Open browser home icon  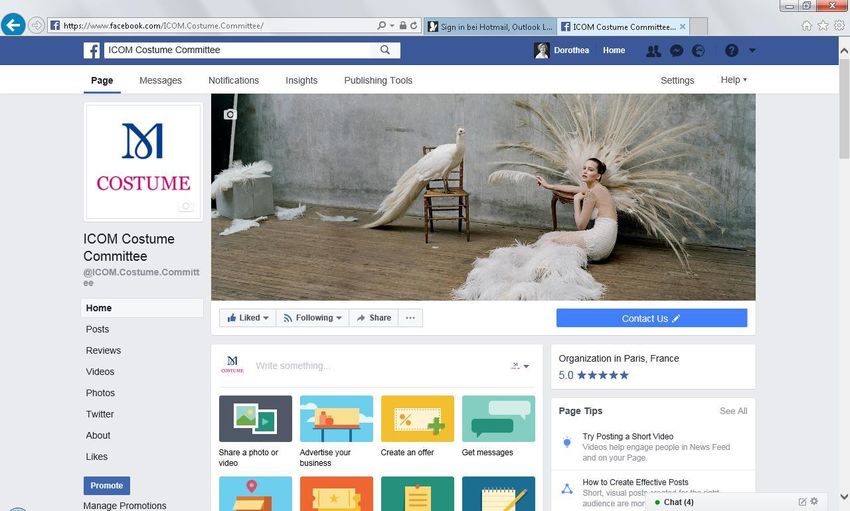807,25
